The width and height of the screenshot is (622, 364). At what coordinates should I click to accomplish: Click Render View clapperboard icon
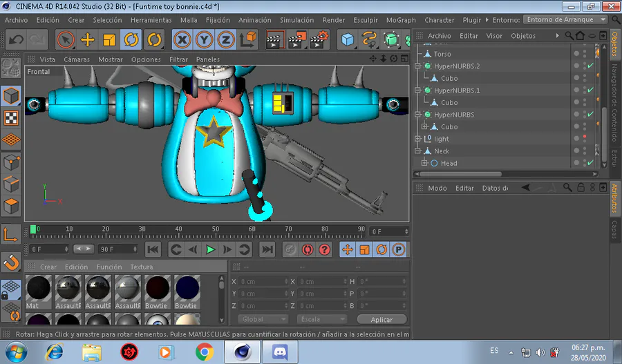[274, 39]
